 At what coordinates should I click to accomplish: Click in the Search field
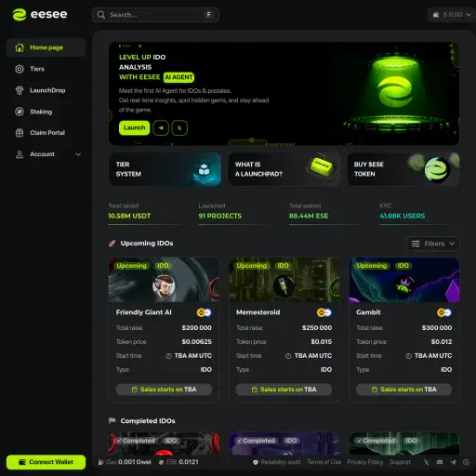tap(155, 15)
